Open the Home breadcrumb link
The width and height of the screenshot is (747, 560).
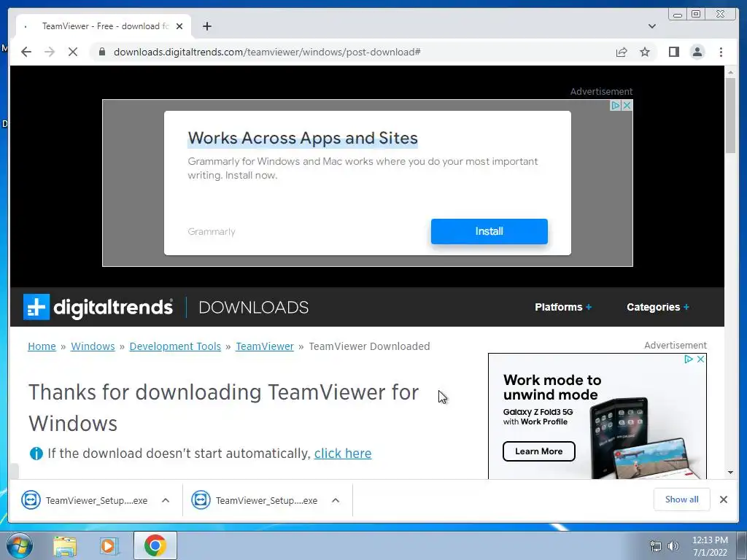42,346
